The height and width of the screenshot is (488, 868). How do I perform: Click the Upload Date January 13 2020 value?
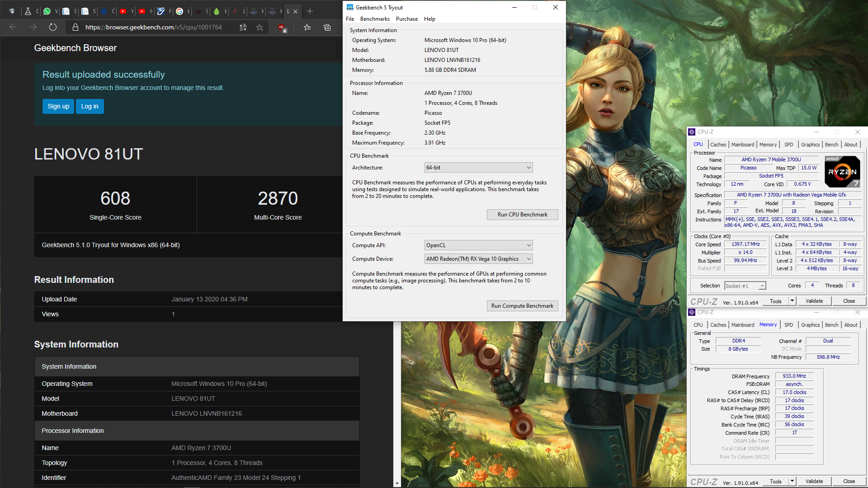pos(209,299)
